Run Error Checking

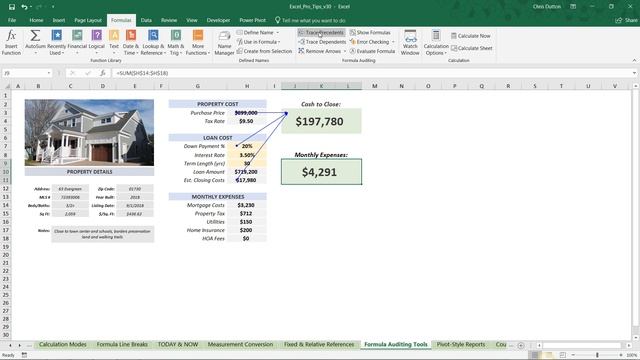(x=369, y=42)
